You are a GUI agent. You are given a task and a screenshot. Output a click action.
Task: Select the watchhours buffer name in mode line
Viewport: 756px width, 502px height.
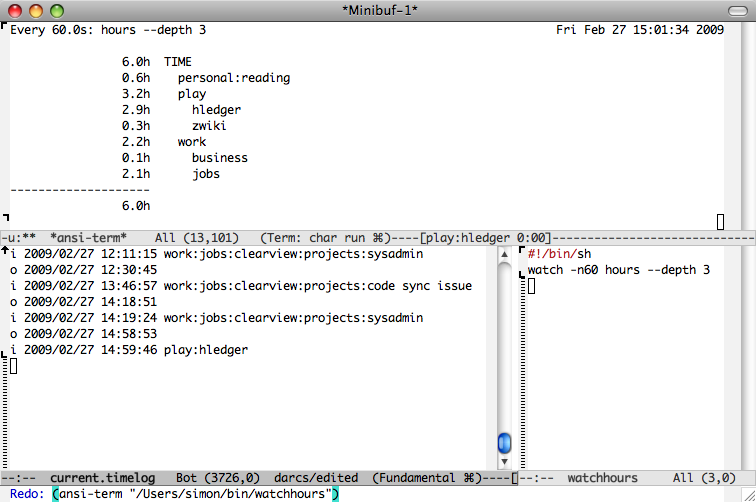click(607, 478)
